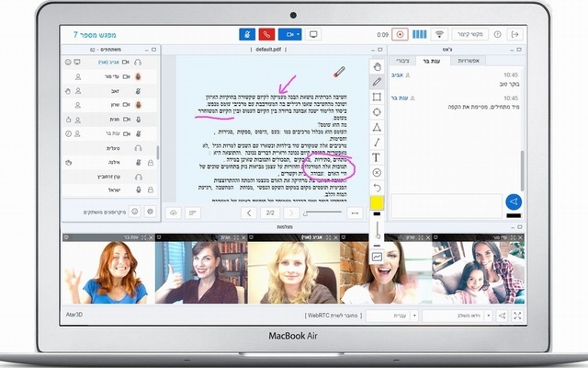This screenshot has height=368, width=588.
Task: Click the screen share monitor icon
Action: tap(313, 35)
